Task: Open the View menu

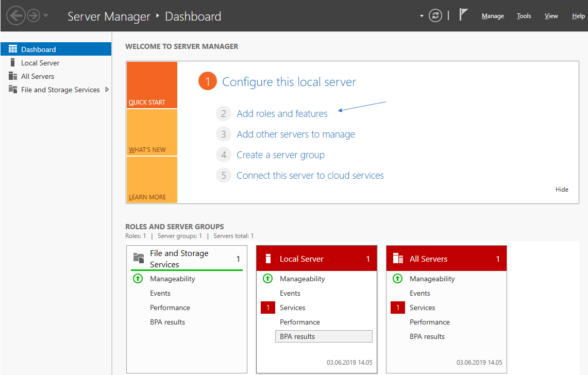Action: click(551, 16)
